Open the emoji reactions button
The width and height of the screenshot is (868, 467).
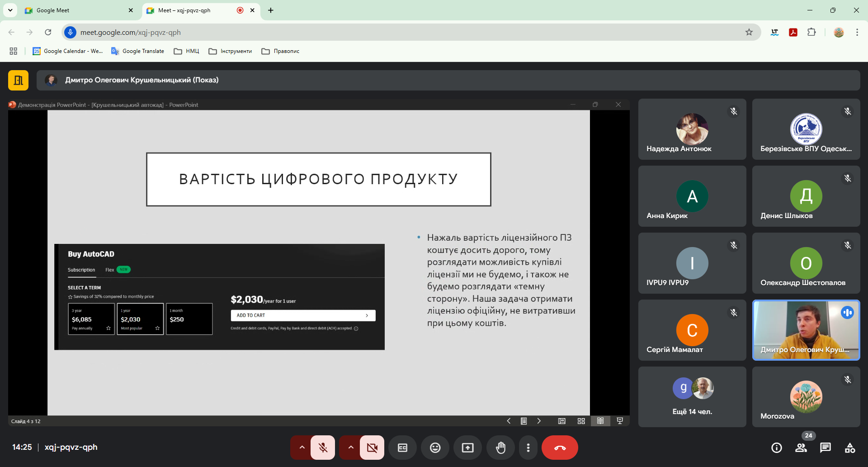[x=435, y=448]
